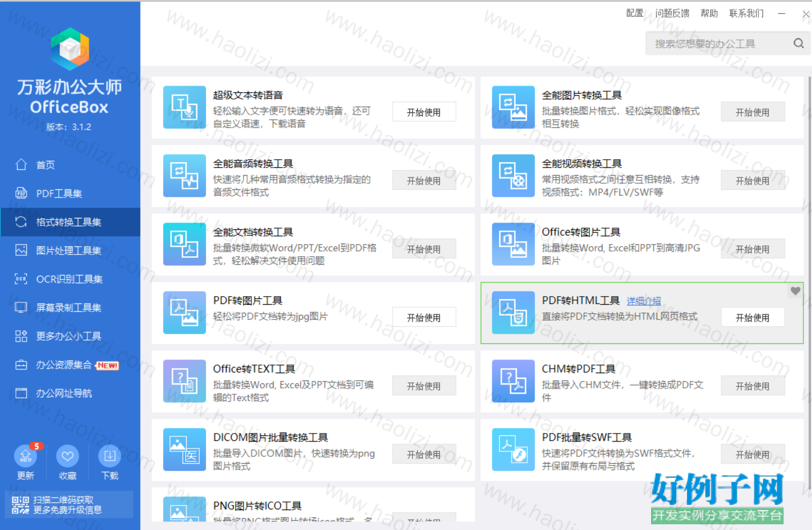Image resolution: width=812 pixels, height=530 pixels.
Task: Click the OfficeBox hexagon logo
Action: (x=70, y=49)
